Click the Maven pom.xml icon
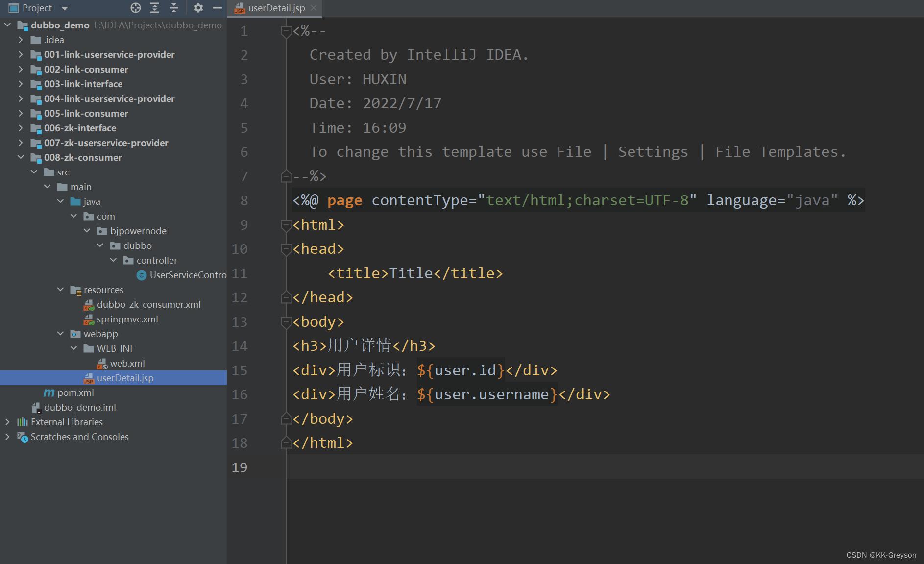The height and width of the screenshot is (564, 924). 49,393
